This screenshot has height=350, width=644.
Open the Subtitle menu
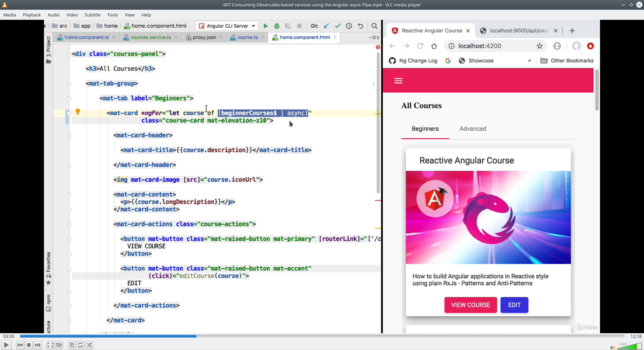(93, 15)
